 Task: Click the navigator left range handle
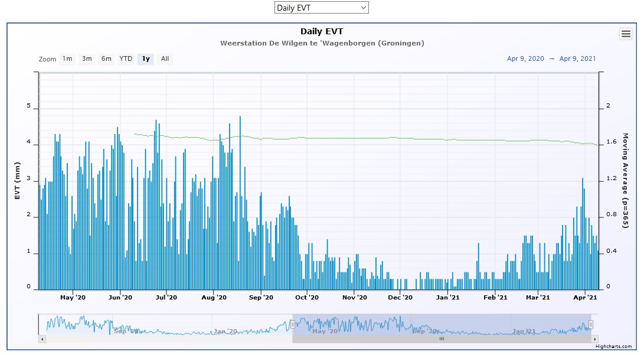click(292, 324)
